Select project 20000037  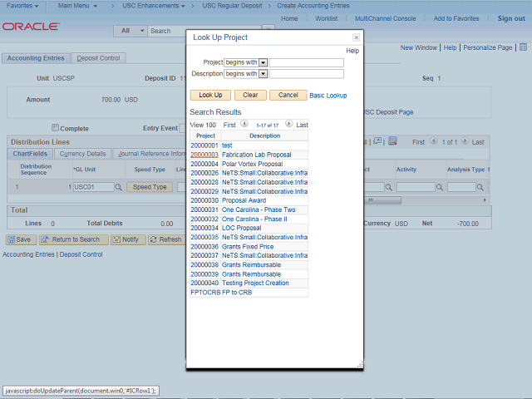(204, 255)
